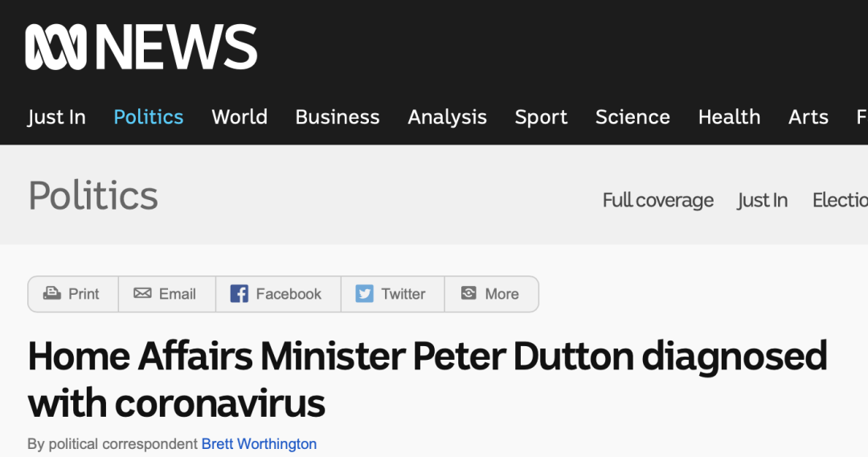Viewport: 868px width, 457px height.
Task: Click the large Politics section heading
Action: (93, 196)
